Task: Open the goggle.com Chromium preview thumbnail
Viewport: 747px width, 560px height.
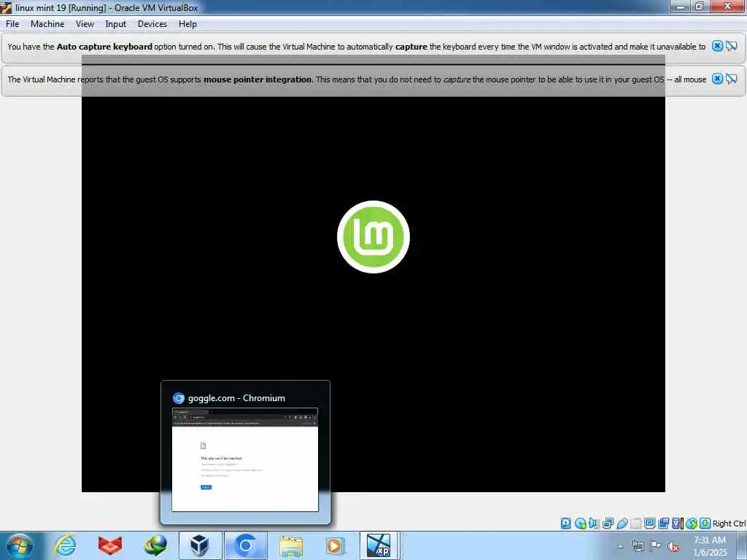Action: click(245, 459)
